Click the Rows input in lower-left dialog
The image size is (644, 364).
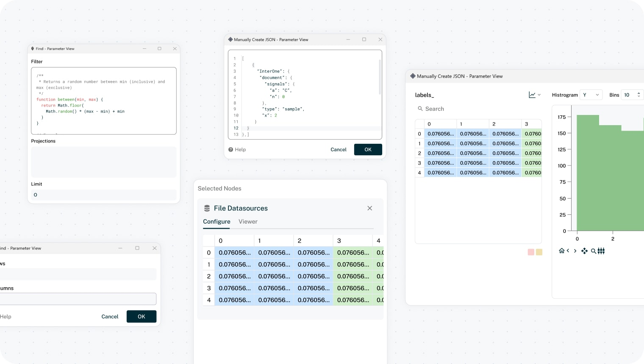[x=78, y=274]
